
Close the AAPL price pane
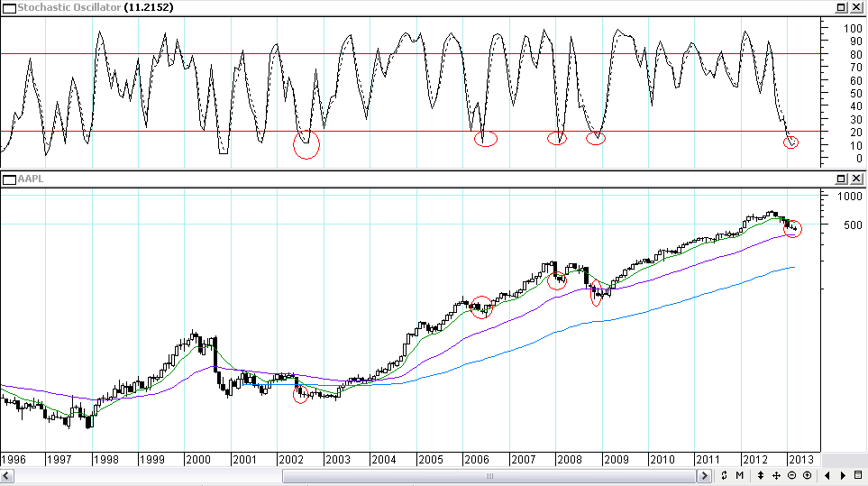pos(855,179)
